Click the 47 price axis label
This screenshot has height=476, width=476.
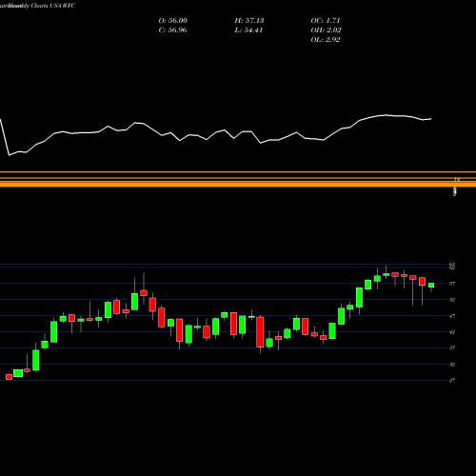click(x=452, y=316)
